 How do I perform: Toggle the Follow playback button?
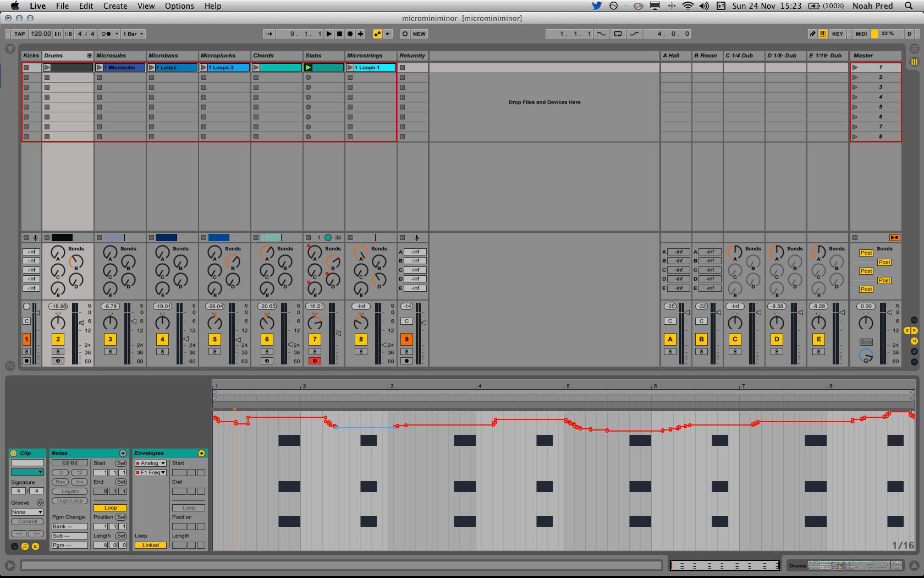tap(269, 34)
